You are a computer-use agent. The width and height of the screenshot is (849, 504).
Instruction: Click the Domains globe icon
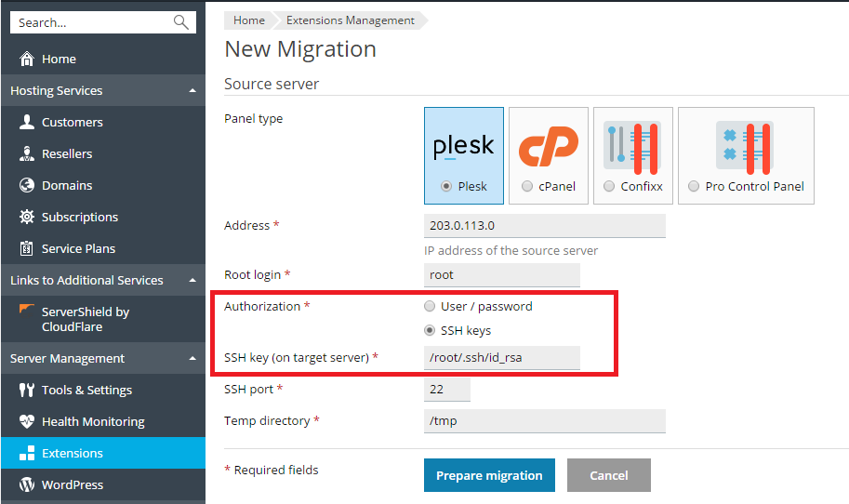[x=27, y=185]
